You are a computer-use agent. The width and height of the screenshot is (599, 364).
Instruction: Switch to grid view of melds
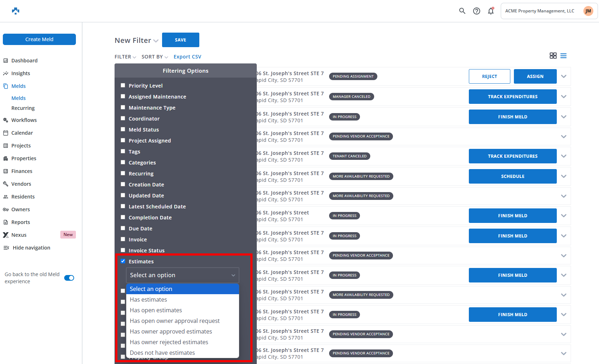[553, 56]
